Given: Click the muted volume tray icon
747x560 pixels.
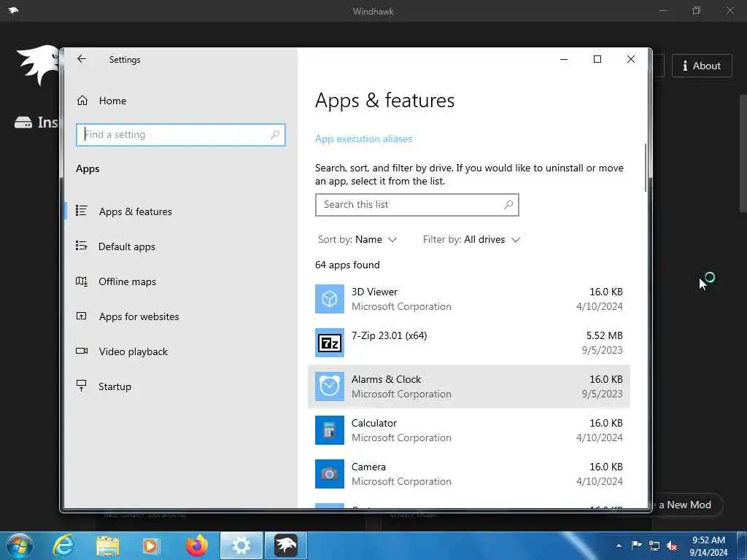Looking at the screenshot, I should (672, 545).
